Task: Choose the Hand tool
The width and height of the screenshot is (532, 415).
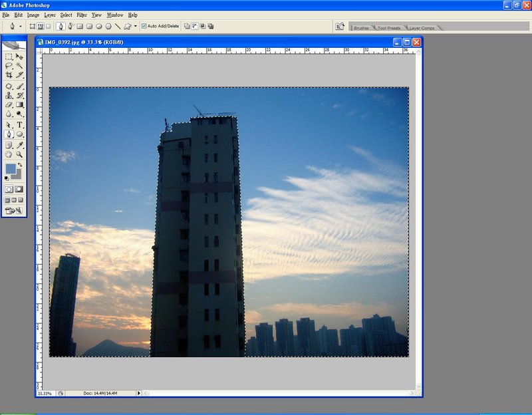Action: [x=9, y=154]
